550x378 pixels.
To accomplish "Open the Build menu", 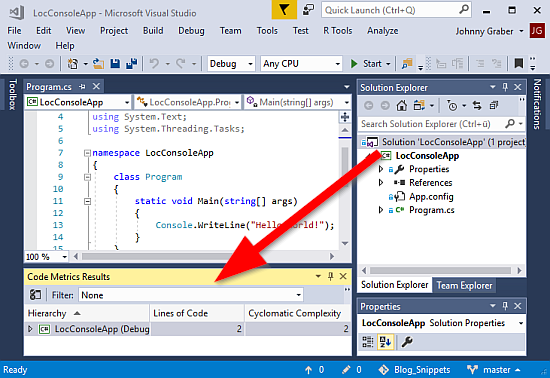I will coord(153,31).
